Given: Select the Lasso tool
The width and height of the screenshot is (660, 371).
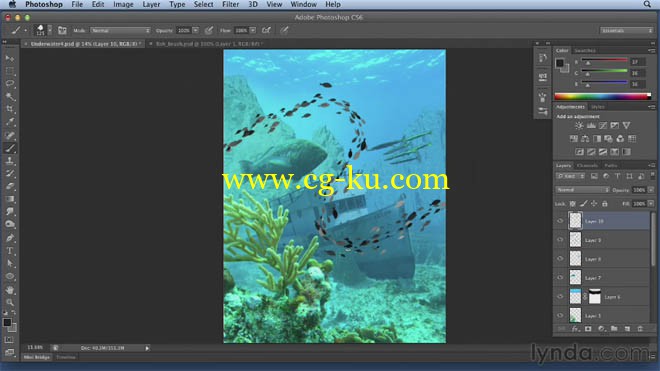Looking at the screenshot, I should click(x=10, y=83).
